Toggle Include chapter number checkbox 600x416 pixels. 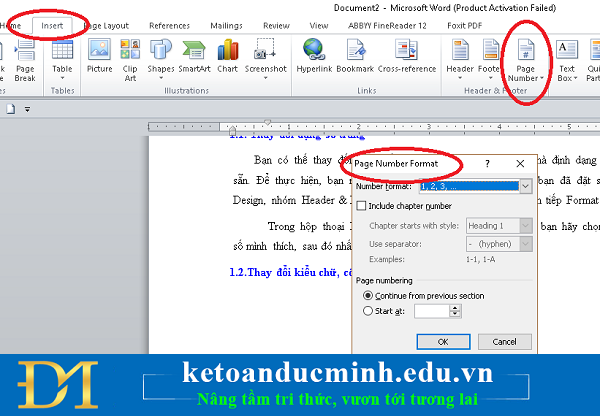361,206
